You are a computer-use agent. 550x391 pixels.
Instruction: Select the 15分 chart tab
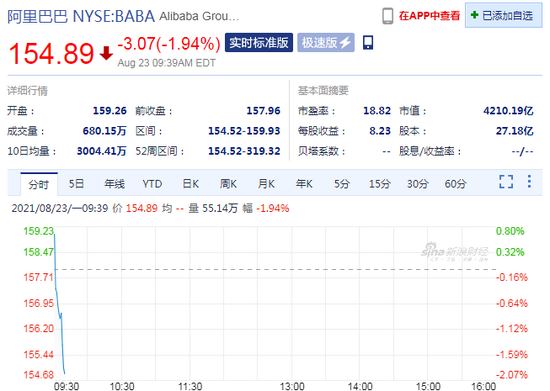[x=380, y=184]
